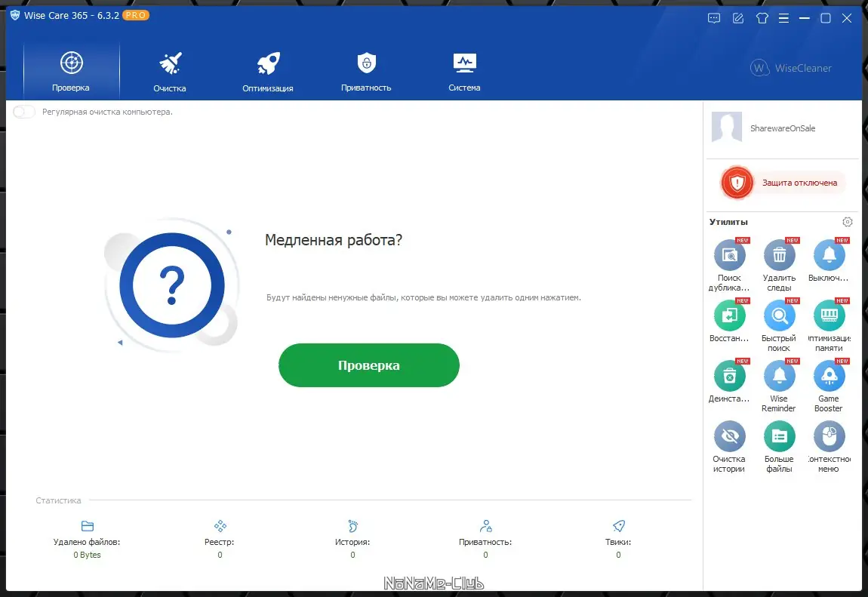The image size is (868, 597).
Task: Open the Больше файлы utility
Action: click(779, 437)
